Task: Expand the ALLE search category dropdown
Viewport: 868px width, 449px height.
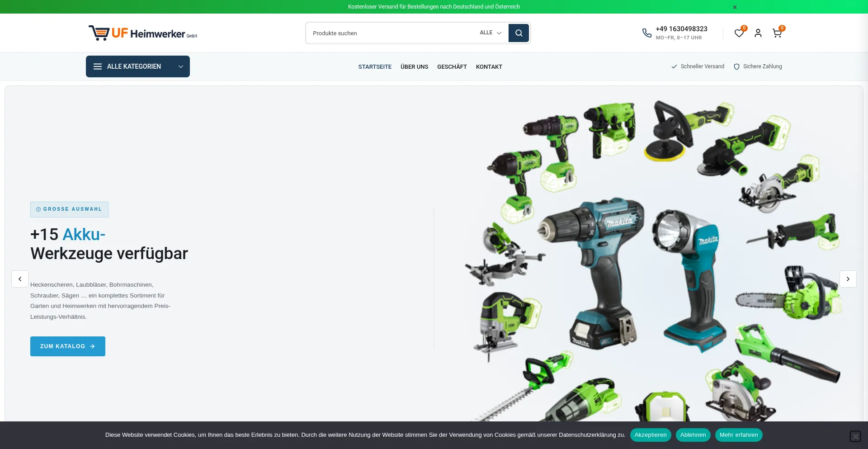Action: click(491, 33)
